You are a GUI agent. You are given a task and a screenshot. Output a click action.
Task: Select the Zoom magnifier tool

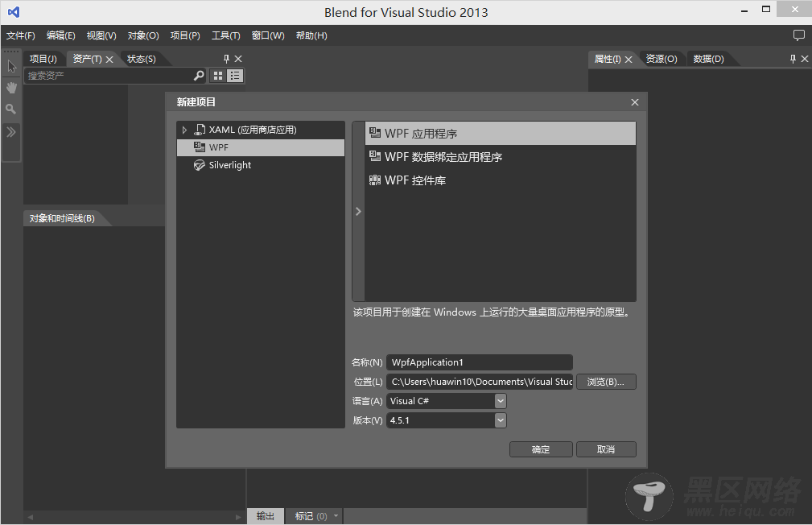11,109
